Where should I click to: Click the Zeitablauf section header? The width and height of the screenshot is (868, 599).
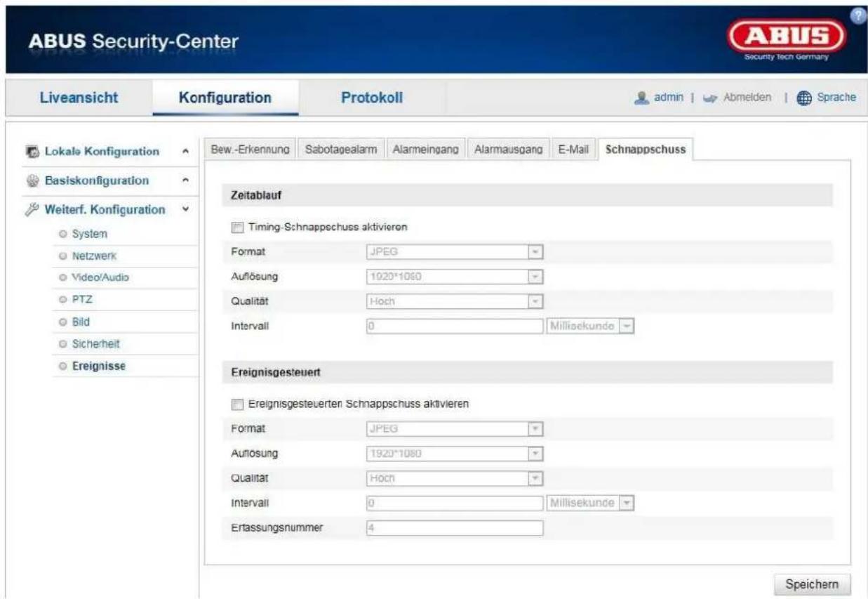527,196
